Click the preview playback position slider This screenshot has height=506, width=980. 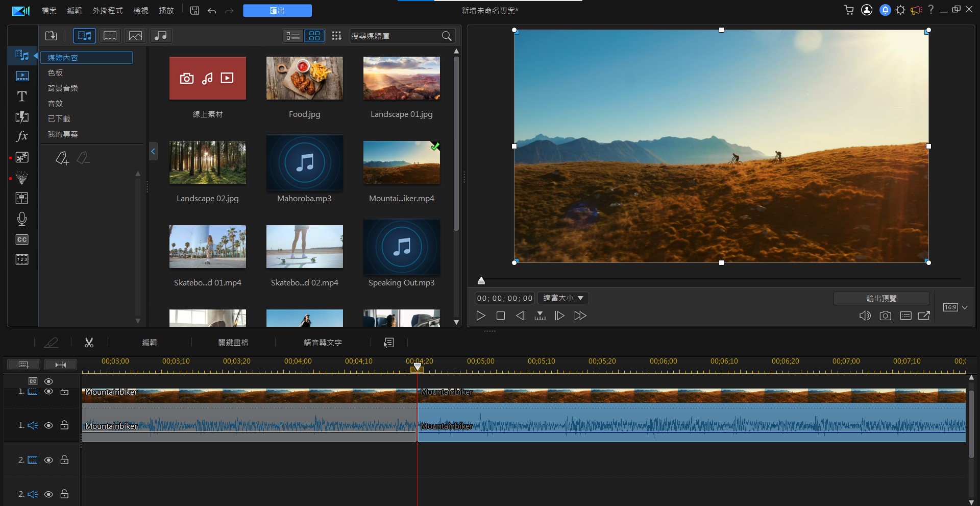[481, 280]
